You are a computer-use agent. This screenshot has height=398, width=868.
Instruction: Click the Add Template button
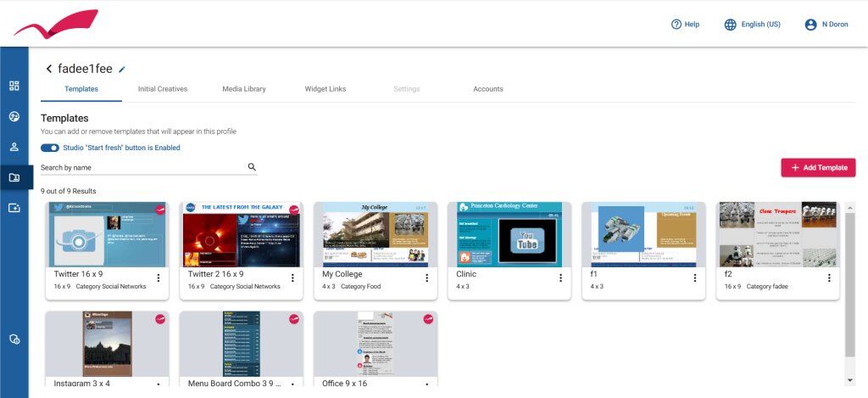pos(818,168)
